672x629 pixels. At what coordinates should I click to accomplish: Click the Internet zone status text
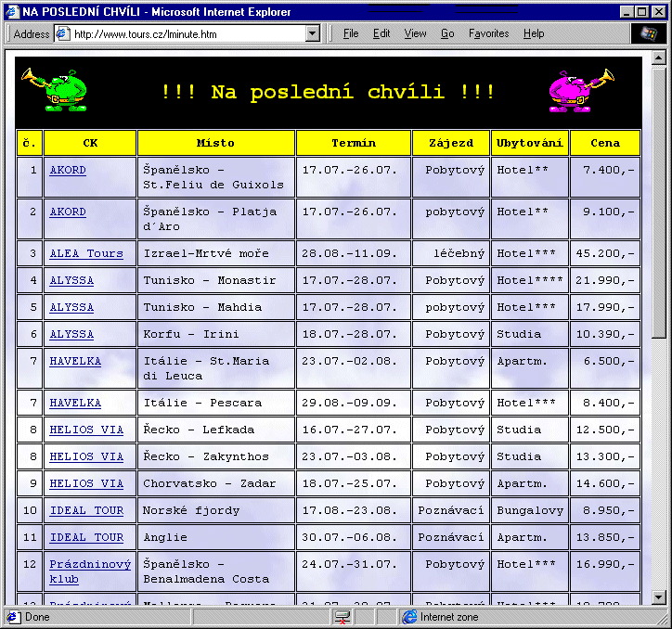[x=448, y=617]
